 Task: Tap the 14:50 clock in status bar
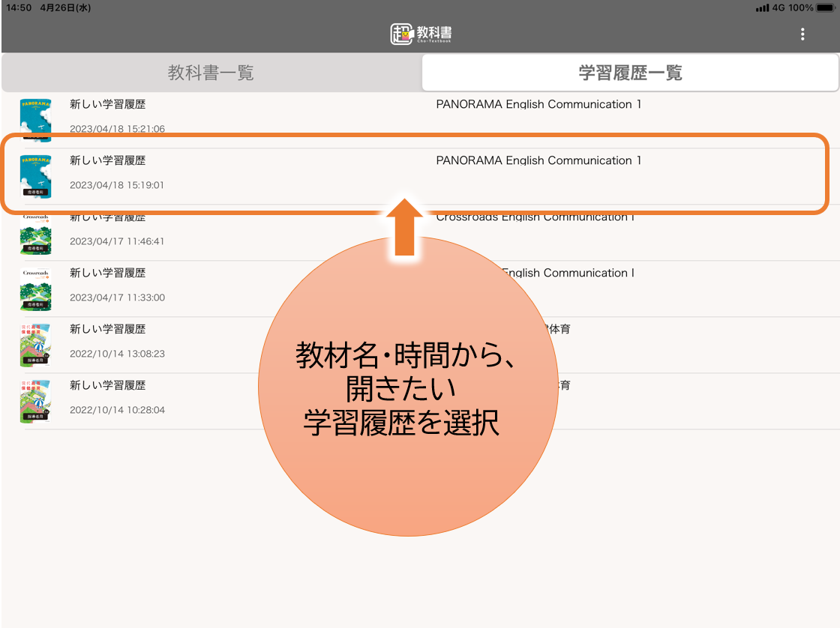coord(19,8)
